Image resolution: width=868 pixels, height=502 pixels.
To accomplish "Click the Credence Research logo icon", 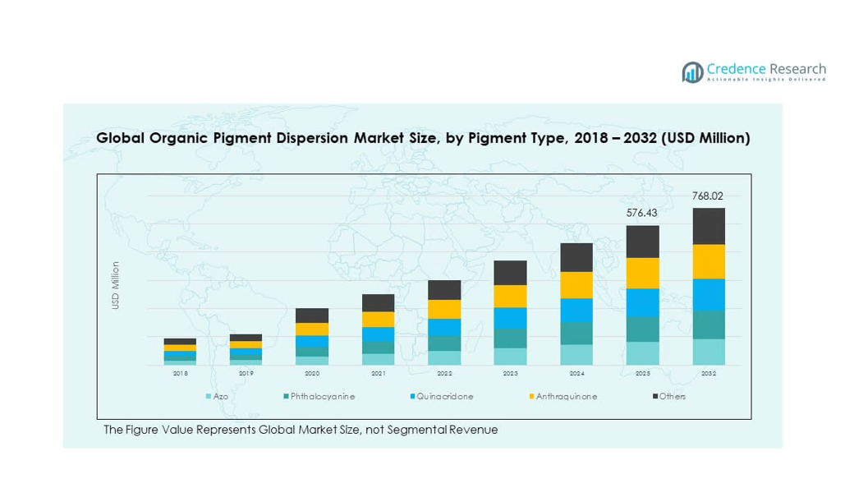I will 692,72.
